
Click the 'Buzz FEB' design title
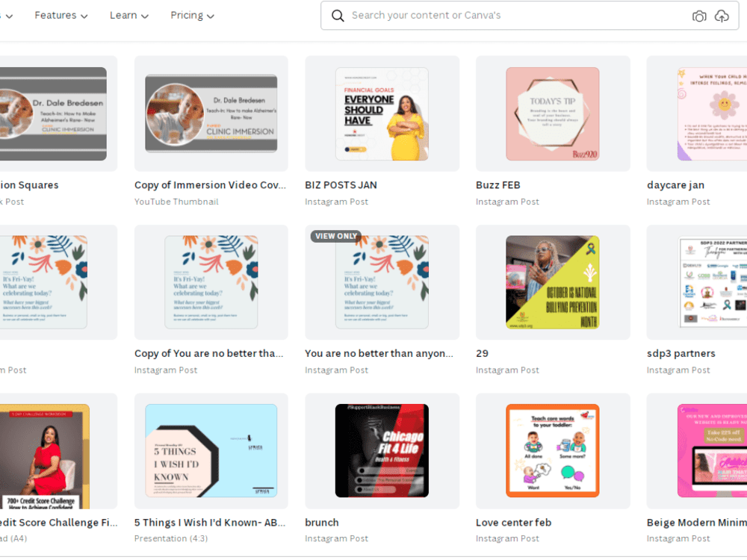498,184
